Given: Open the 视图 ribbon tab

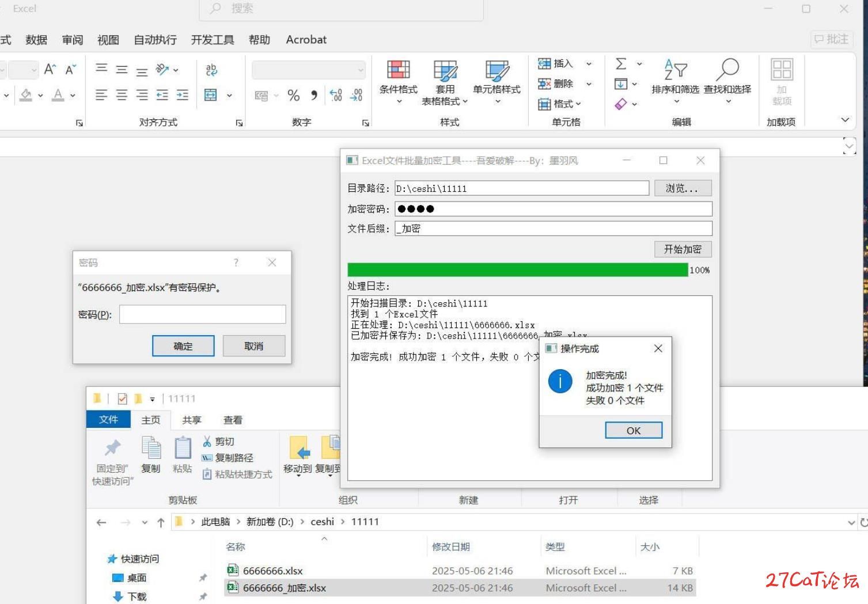Looking at the screenshot, I should pyautogui.click(x=108, y=40).
